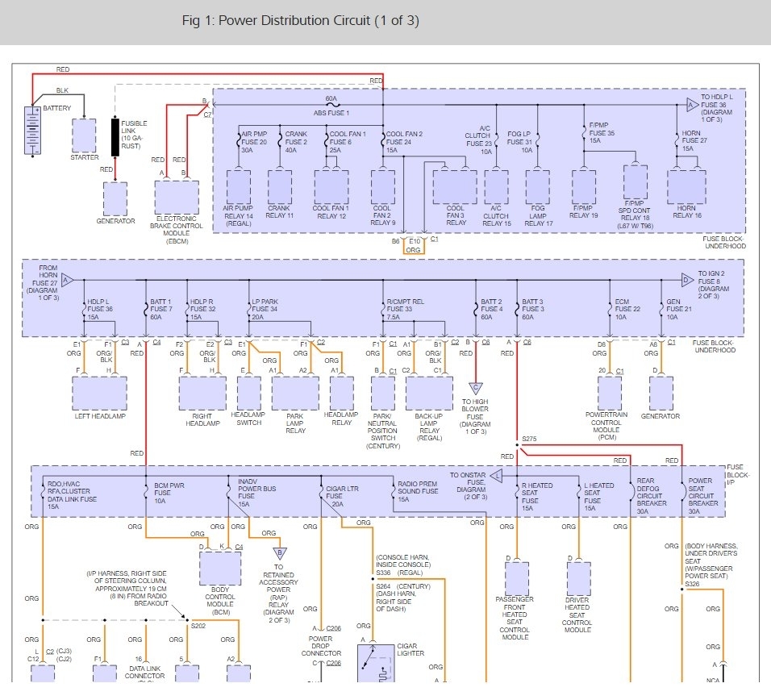Select the Passenger Front Heated Seat Control Module box
Viewport: 771px width, 700px height.
(x=517, y=579)
